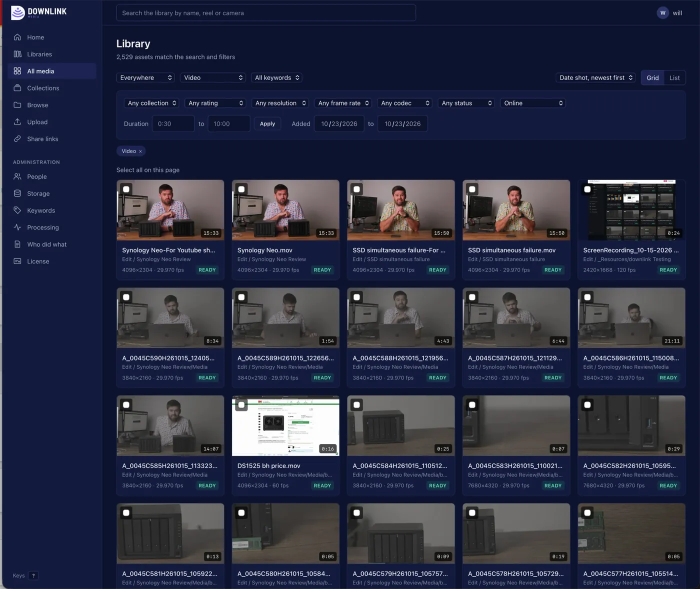Screen dimensions: 700x589
Task: Click the Who did what document icon
Action: [17, 244]
